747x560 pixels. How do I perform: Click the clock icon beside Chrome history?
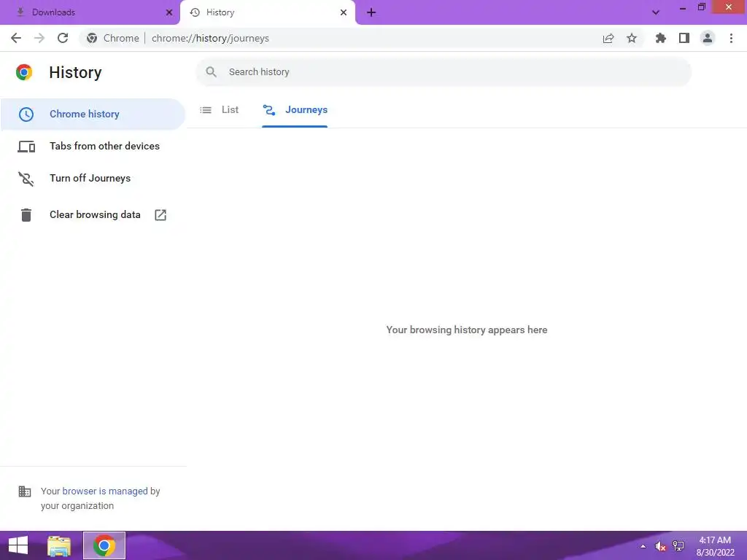pos(26,114)
